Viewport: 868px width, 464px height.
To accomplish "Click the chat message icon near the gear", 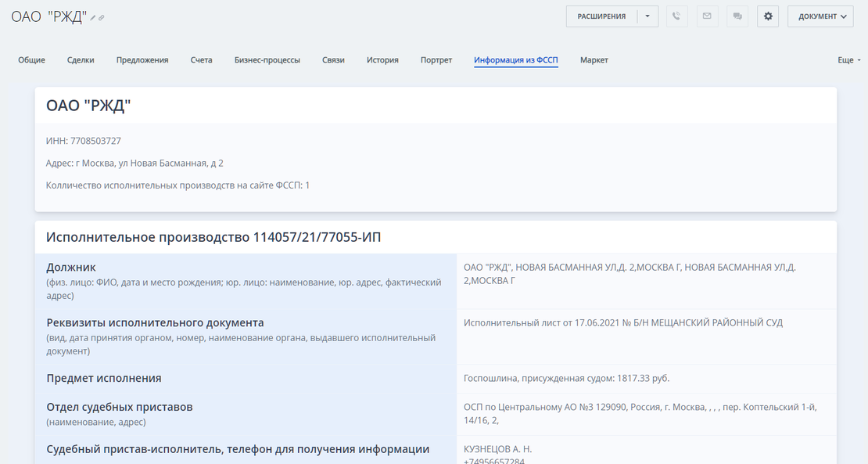I will pyautogui.click(x=737, y=16).
